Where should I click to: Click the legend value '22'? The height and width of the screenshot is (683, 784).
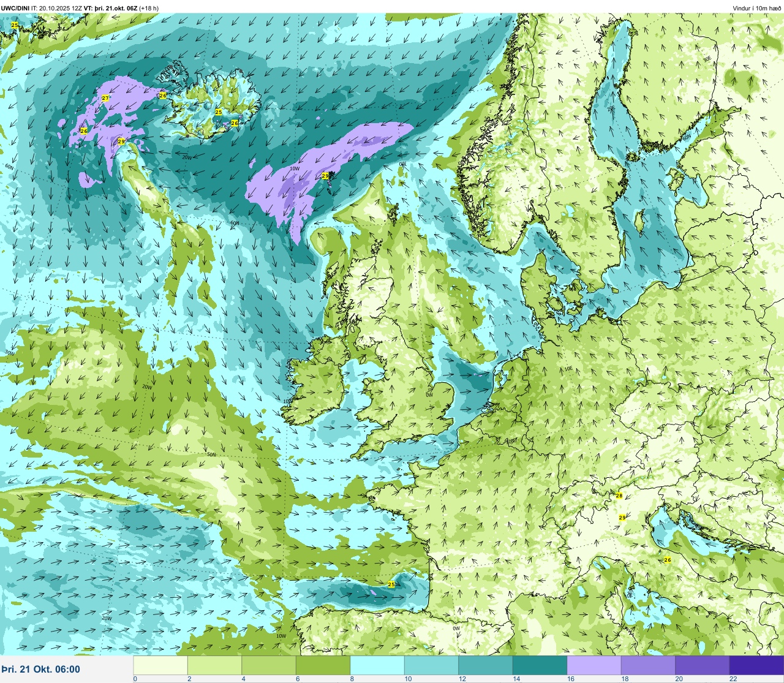coord(733,679)
